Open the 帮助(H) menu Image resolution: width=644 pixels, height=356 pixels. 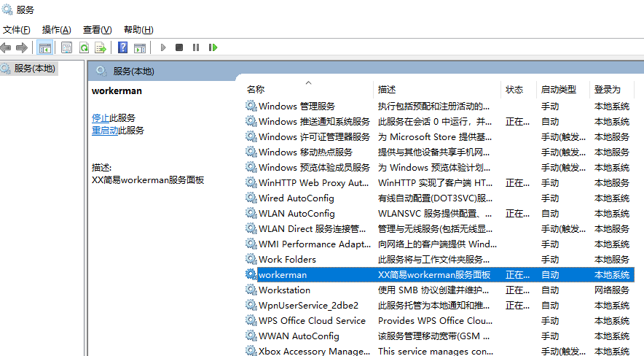pos(138,30)
